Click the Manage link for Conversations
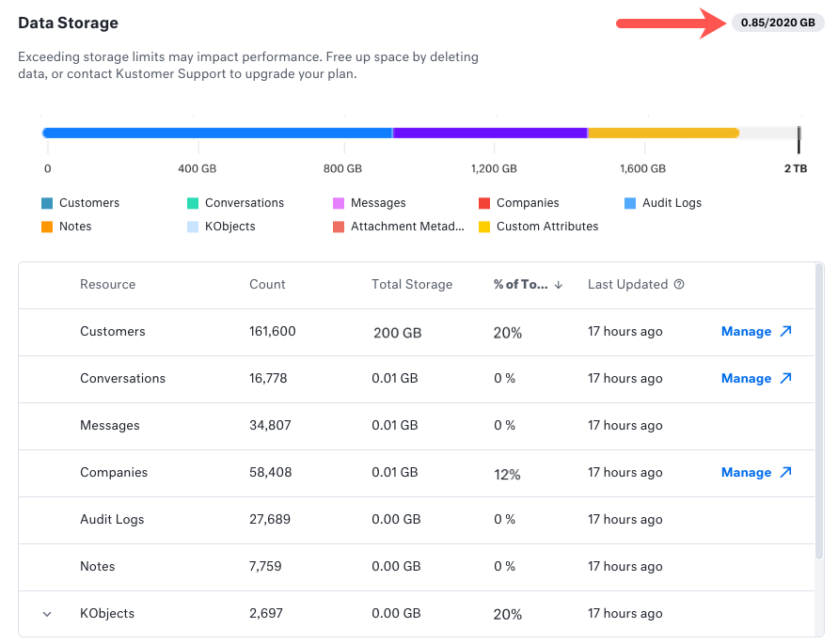This screenshot has width=838, height=644. click(746, 378)
